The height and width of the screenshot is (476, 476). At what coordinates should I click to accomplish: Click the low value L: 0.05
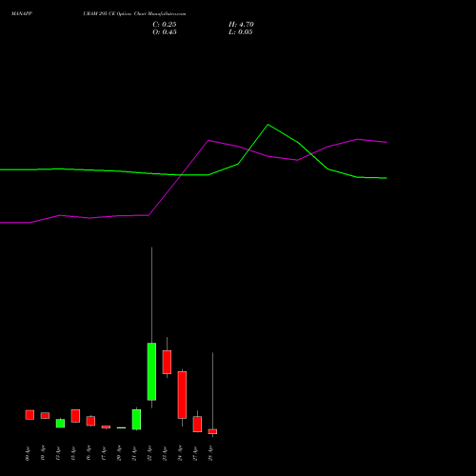241,32
